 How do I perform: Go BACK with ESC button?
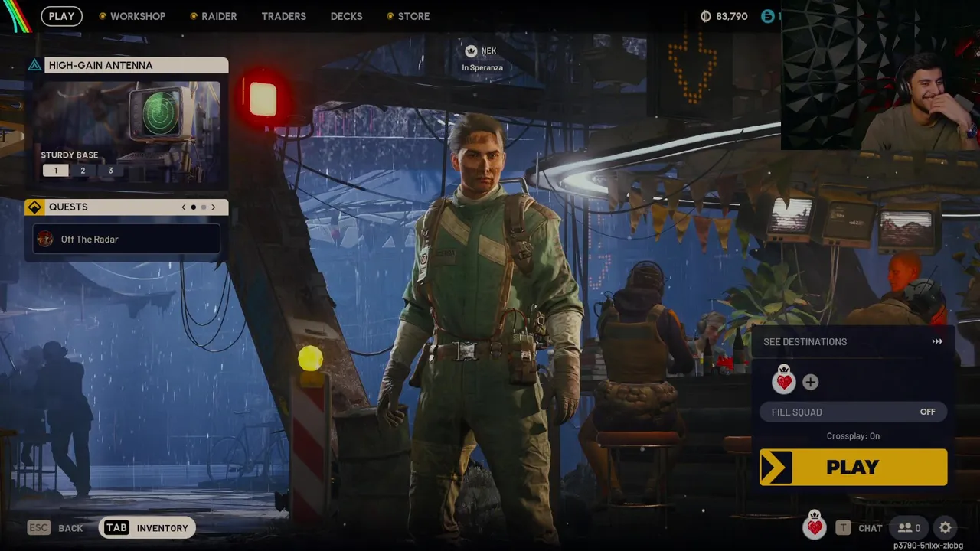click(x=55, y=528)
